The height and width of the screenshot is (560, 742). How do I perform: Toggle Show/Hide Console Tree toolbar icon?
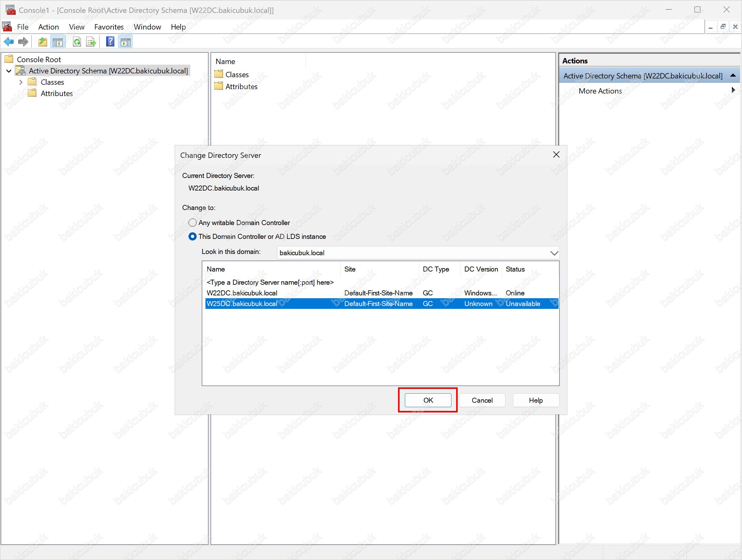point(58,42)
